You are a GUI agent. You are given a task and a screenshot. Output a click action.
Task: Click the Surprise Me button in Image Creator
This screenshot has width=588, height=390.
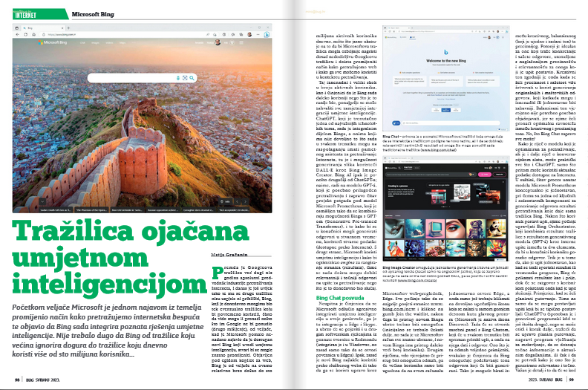pos(499,175)
